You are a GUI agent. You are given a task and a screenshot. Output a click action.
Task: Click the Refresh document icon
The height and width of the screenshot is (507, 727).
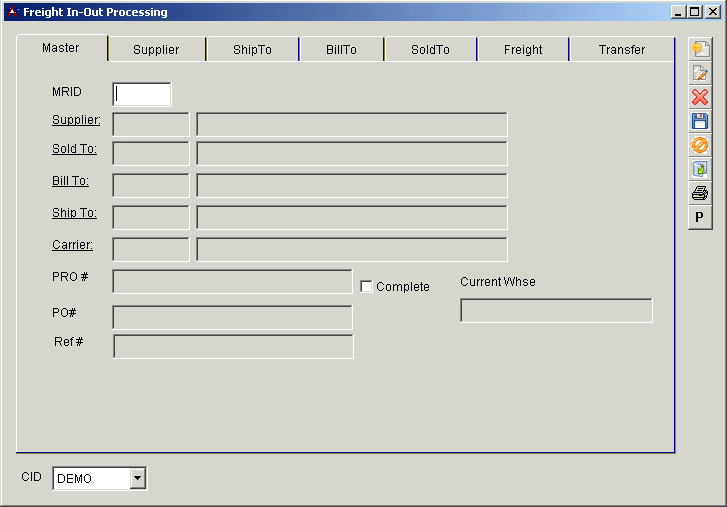click(x=700, y=169)
